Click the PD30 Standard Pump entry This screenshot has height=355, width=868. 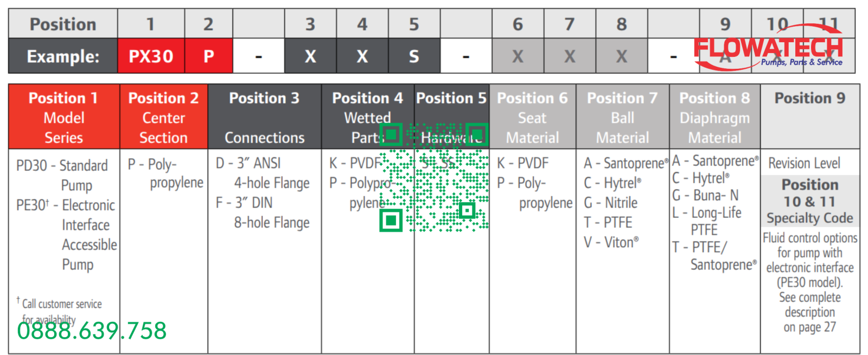(x=62, y=175)
